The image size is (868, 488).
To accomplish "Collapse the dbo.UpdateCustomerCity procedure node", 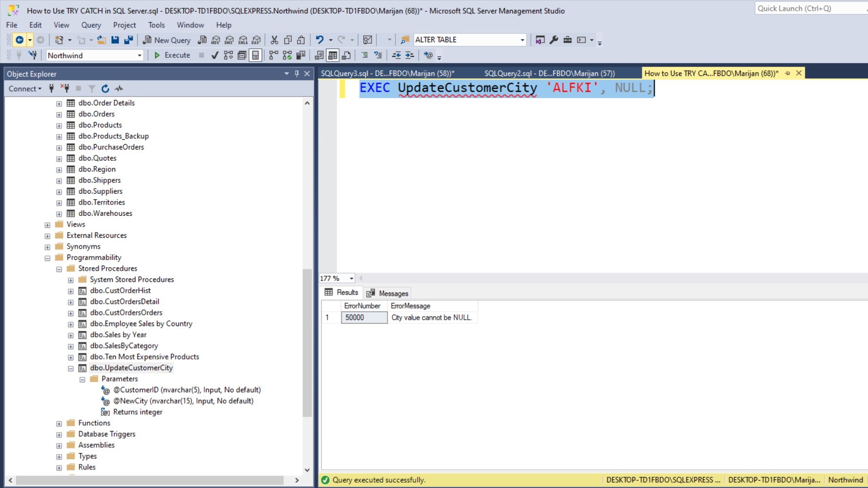I will pos(71,368).
